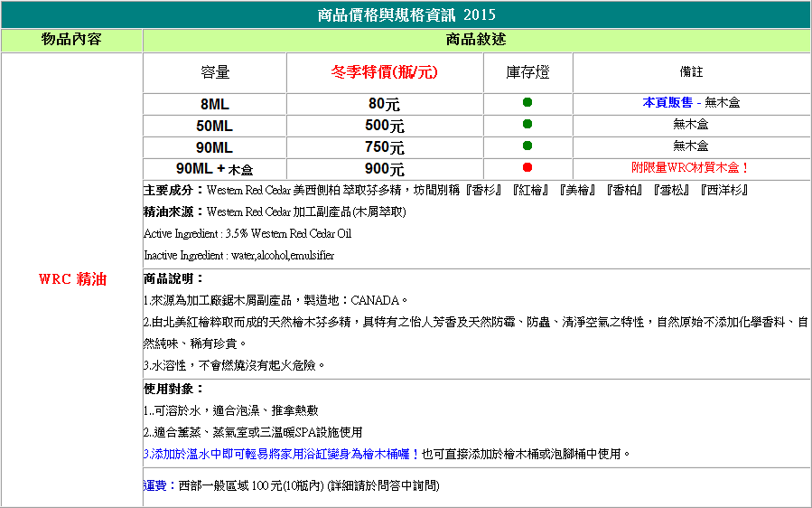Click the Inactive Ingredient line
This screenshot has width=812, height=508.
[238, 256]
